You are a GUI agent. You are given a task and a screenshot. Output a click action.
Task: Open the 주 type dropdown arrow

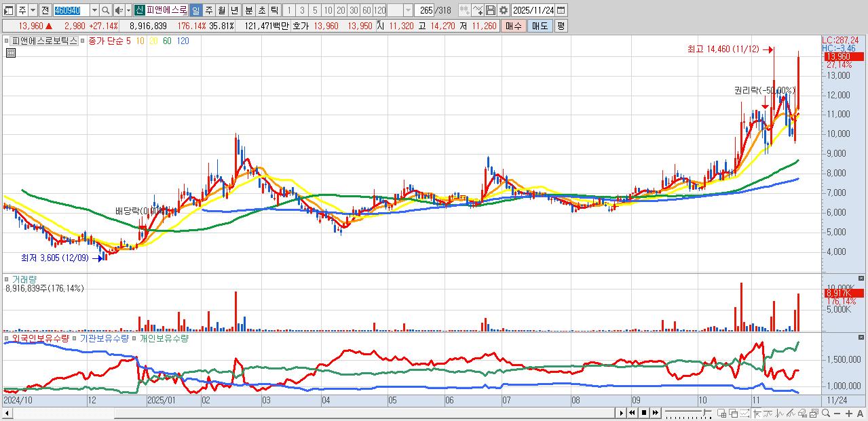click(x=32, y=10)
